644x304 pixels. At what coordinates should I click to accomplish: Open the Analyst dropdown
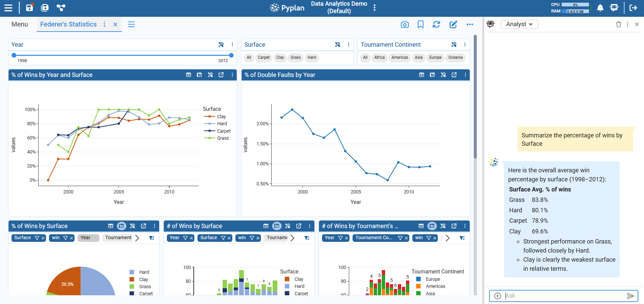pyautogui.click(x=519, y=24)
